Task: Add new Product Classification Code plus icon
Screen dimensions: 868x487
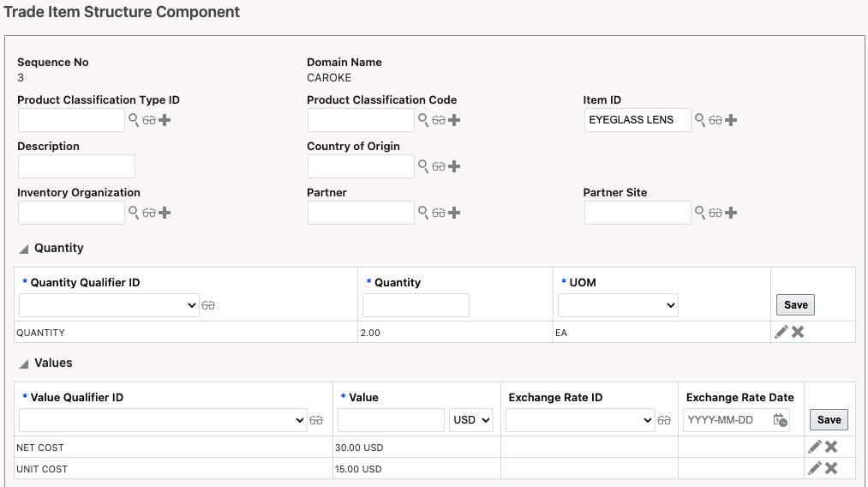Action: pyautogui.click(x=454, y=120)
